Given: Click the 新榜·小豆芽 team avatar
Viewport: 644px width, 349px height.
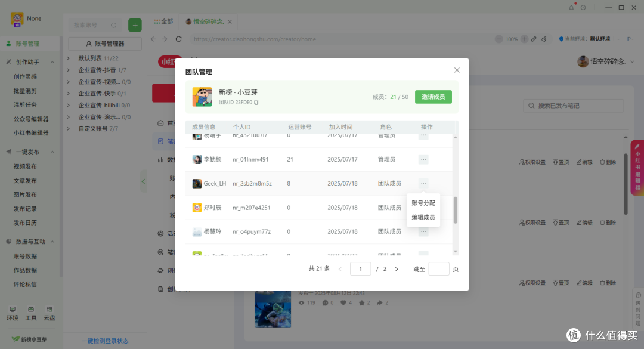Looking at the screenshot, I should coord(202,97).
